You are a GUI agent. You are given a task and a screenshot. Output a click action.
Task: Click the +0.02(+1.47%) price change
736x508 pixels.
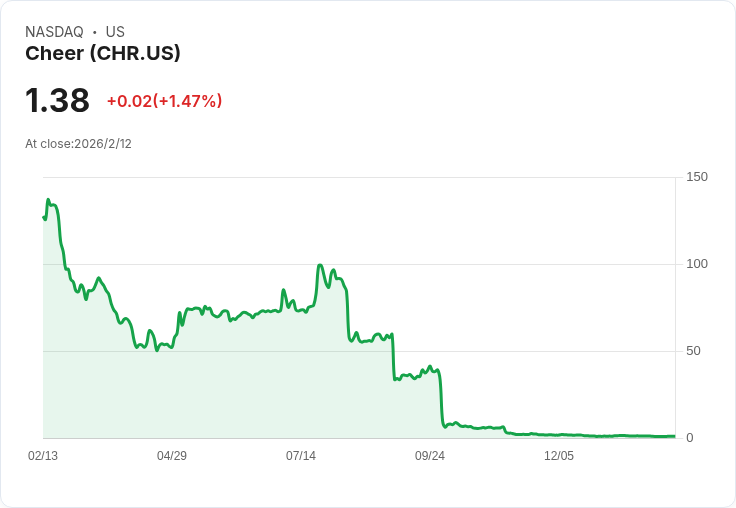(x=165, y=101)
